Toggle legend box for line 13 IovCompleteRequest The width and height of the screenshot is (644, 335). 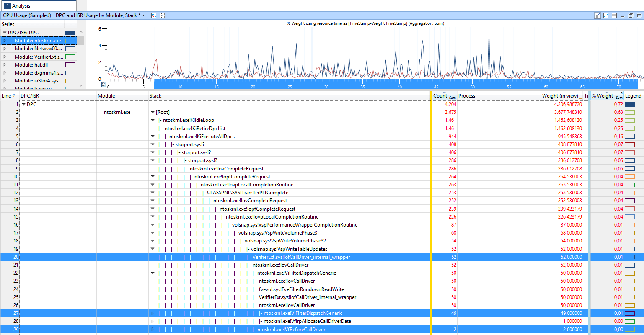[x=630, y=201]
